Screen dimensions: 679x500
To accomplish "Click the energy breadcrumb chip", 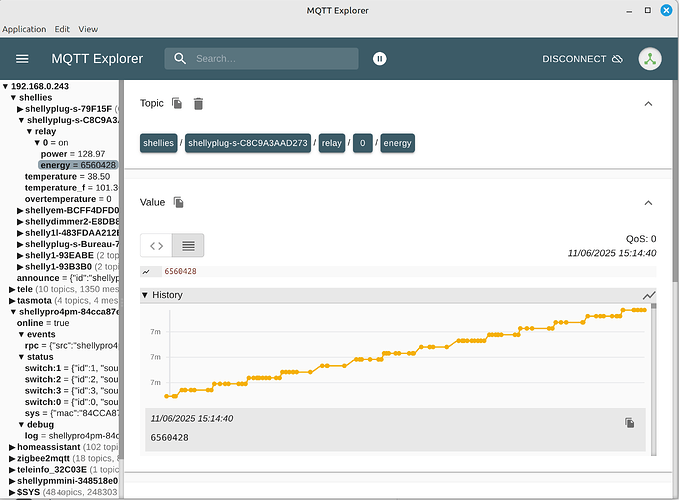I will click(397, 143).
